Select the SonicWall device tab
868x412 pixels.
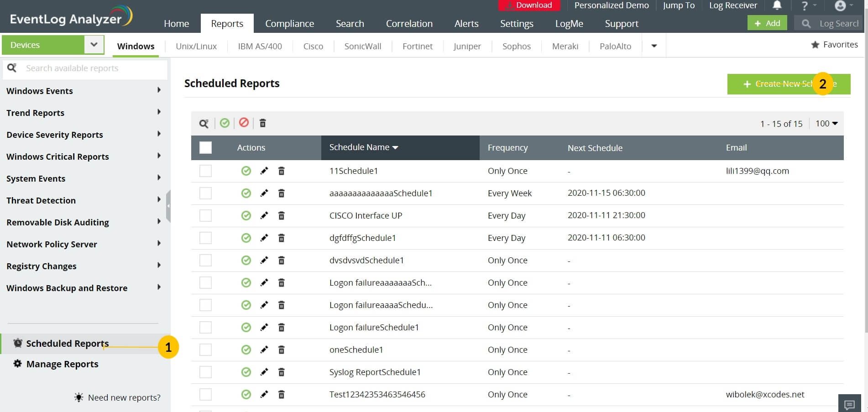coord(363,46)
